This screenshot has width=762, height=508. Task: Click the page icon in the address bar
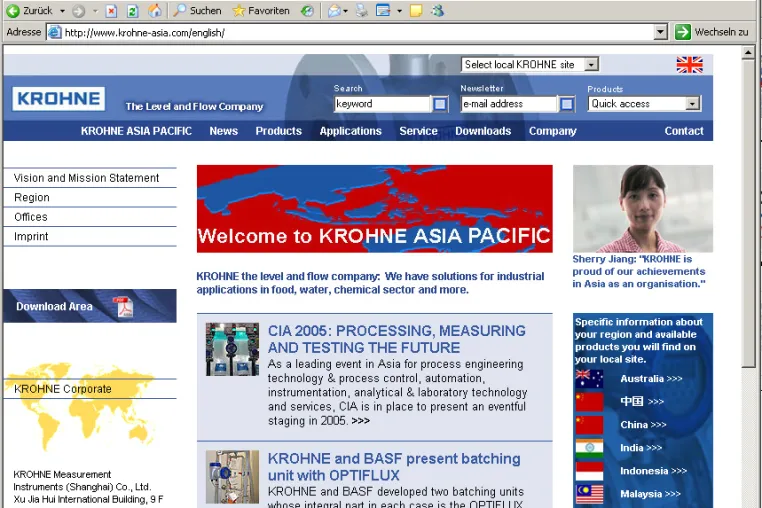[x=54, y=33]
